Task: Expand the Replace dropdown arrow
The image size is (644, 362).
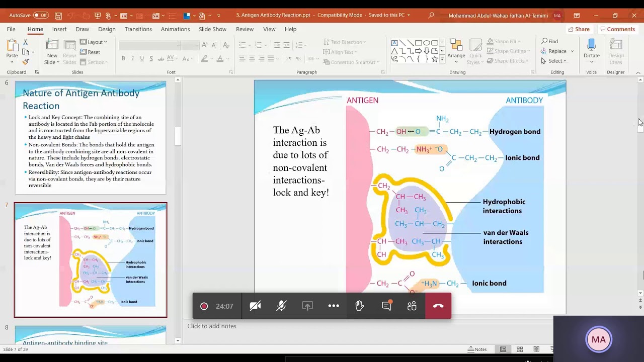Action: point(572,51)
